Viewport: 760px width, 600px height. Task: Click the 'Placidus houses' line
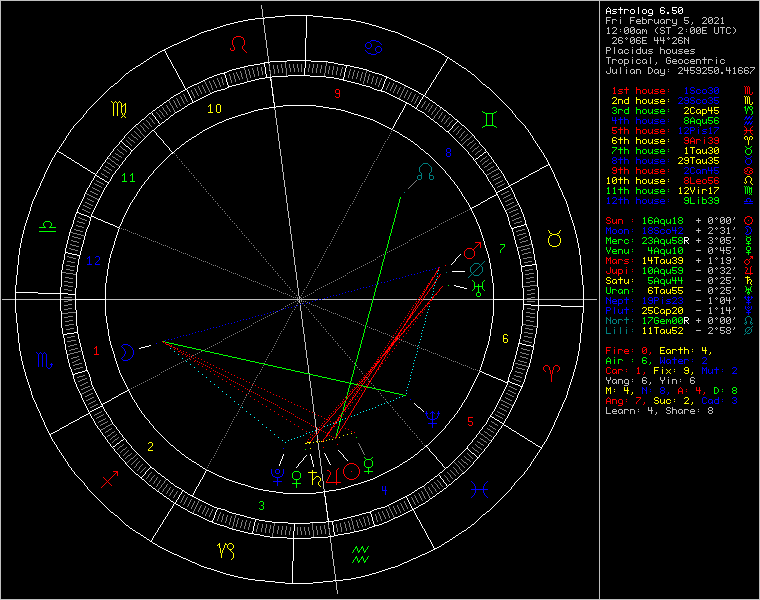coord(650,51)
